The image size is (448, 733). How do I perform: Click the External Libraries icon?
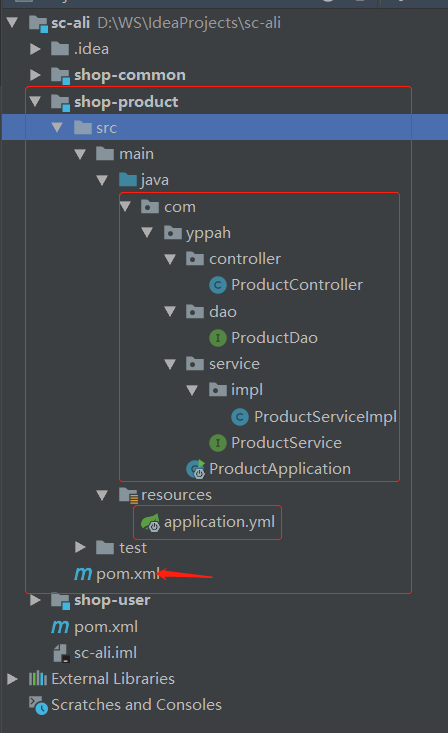38,678
